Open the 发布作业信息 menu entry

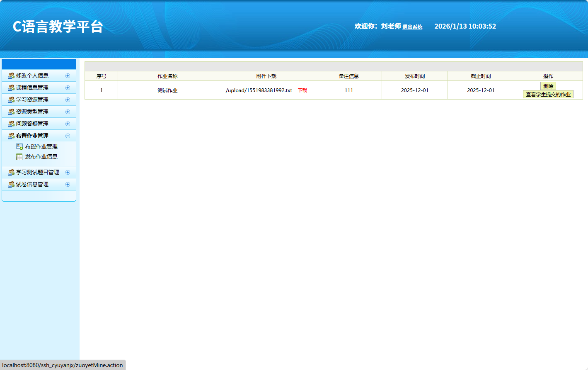[x=41, y=156]
